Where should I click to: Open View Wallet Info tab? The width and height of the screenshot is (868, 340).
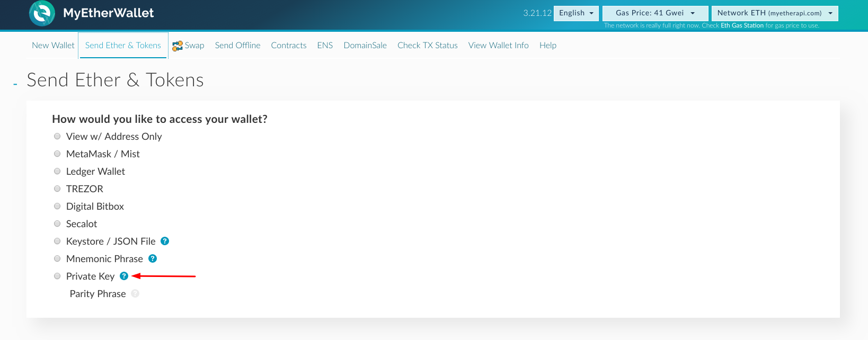pyautogui.click(x=499, y=46)
